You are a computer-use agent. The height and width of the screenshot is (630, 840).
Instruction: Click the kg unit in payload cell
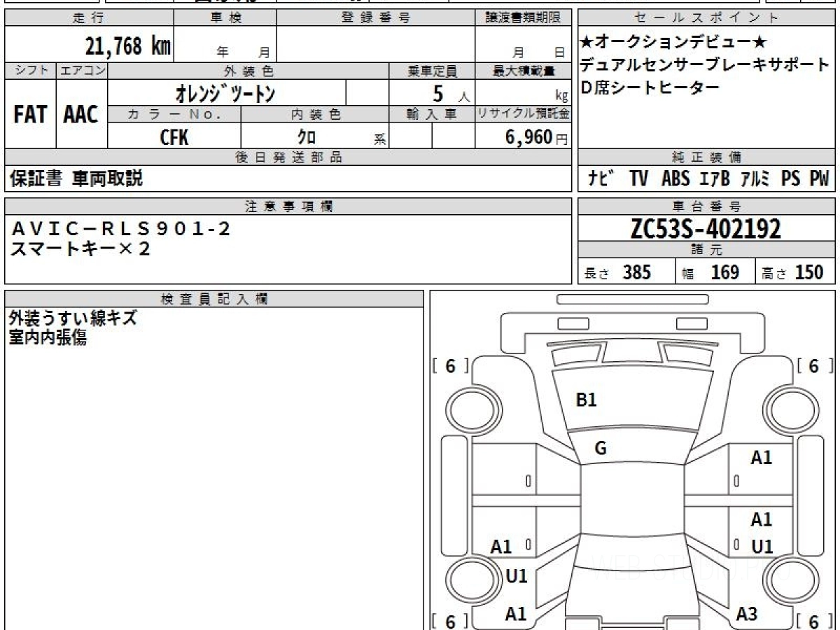pyautogui.click(x=561, y=97)
